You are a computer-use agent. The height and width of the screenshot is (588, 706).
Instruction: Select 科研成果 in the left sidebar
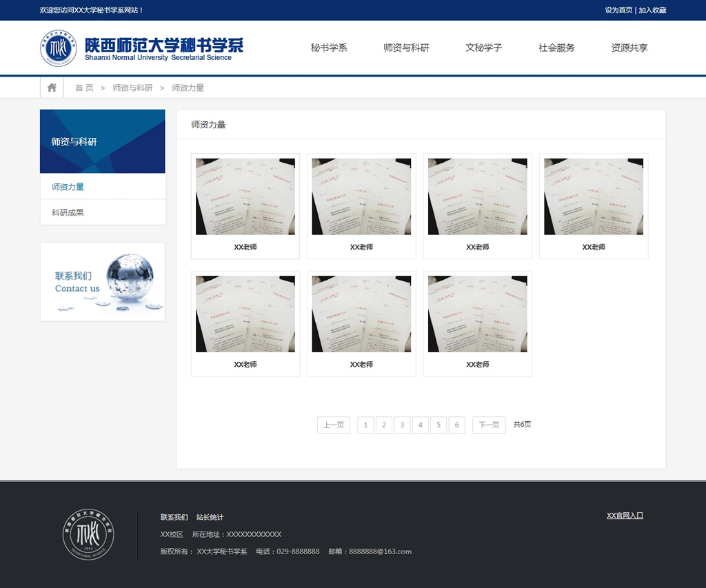pos(68,212)
